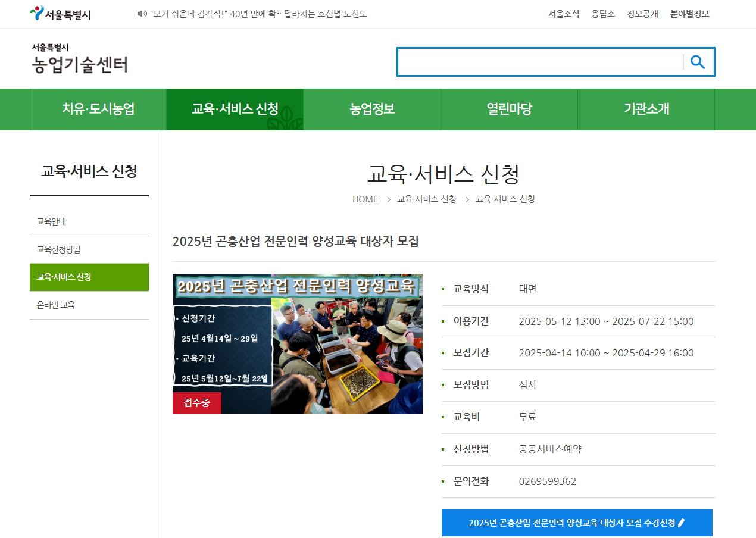
Task: Open the 농업정보 main menu
Action: click(x=372, y=110)
